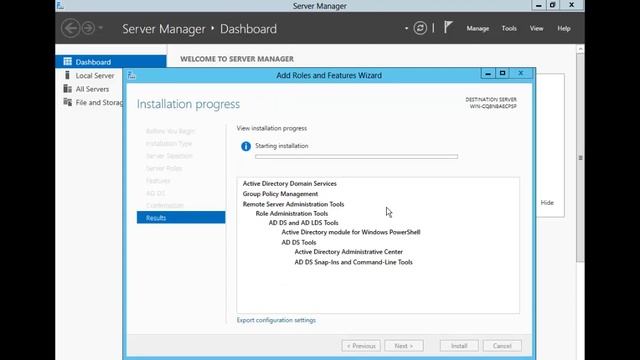Maximize the Add Roles and Features Wizard
The height and width of the screenshot is (360, 640).
coord(502,73)
